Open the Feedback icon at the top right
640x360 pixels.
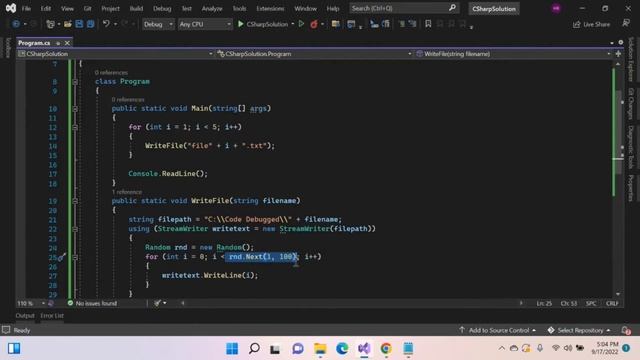pos(626,24)
